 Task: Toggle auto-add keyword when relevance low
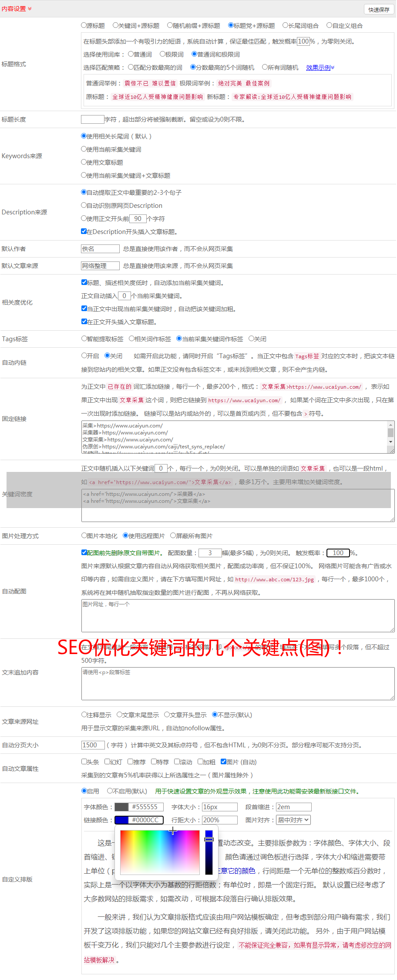(84, 282)
